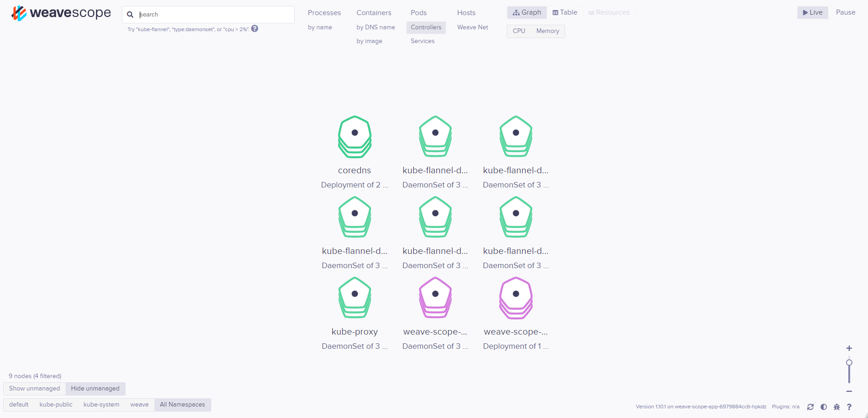Select the kube-proxy DaemonSet node
This screenshot has height=418, width=868.
click(x=355, y=298)
